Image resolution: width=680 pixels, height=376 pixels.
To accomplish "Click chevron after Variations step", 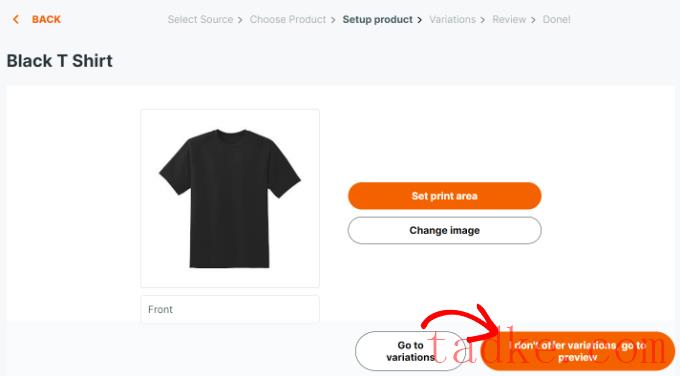I will click(x=483, y=20).
